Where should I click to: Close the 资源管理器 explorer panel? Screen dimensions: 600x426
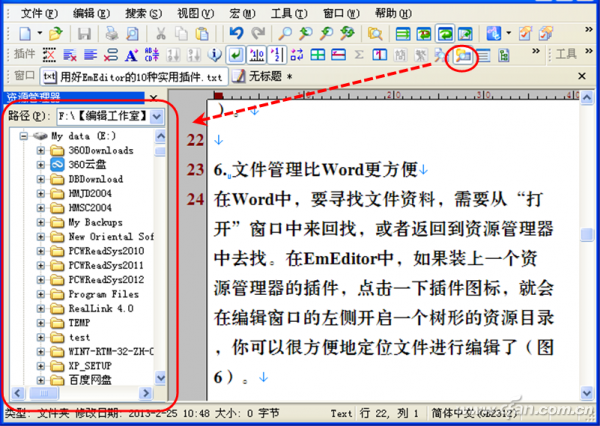click(153, 98)
